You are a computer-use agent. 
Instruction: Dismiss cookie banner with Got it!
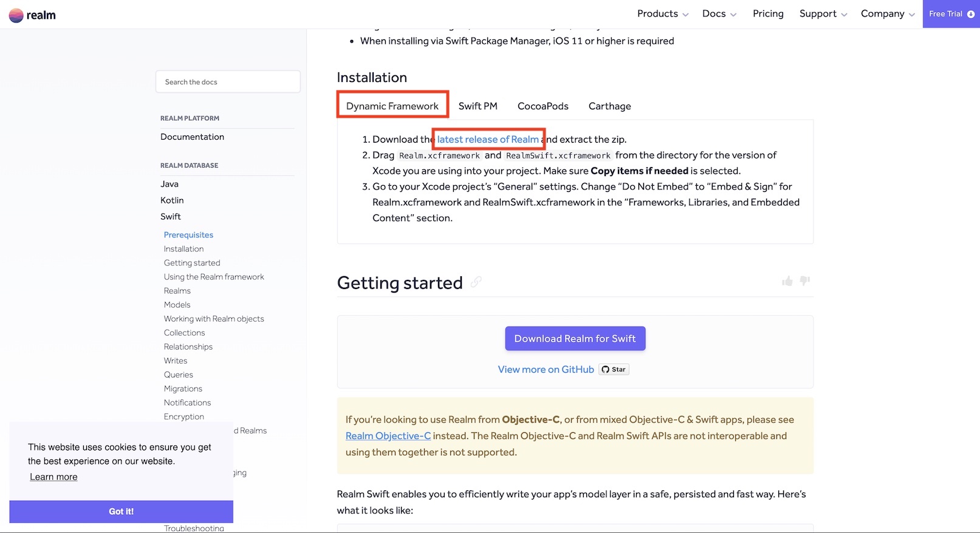click(122, 512)
